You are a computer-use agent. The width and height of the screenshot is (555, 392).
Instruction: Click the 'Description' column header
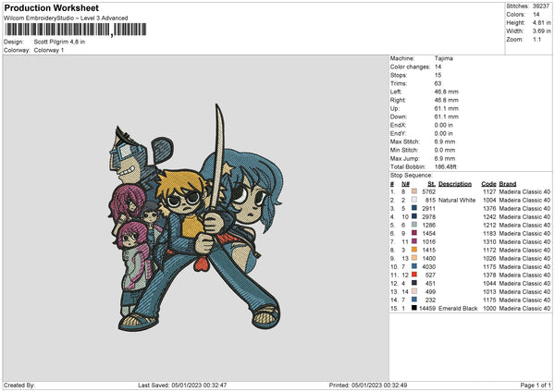[455, 184]
